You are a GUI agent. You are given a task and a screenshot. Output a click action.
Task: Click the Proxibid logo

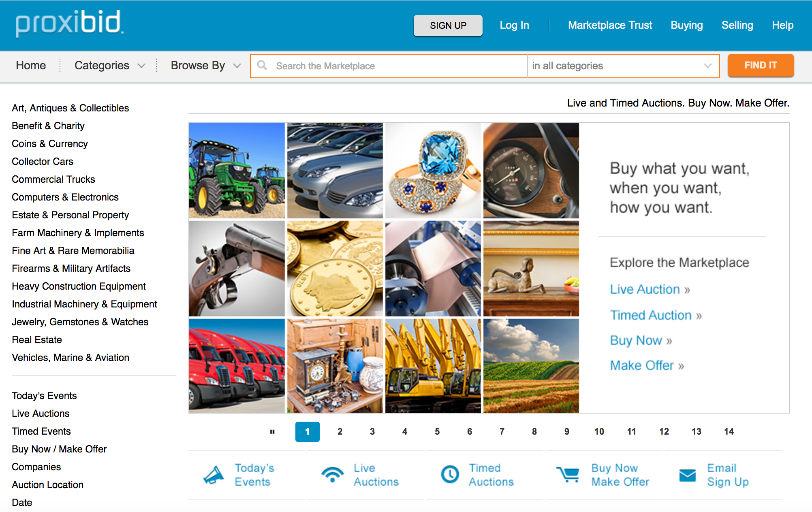(x=69, y=24)
